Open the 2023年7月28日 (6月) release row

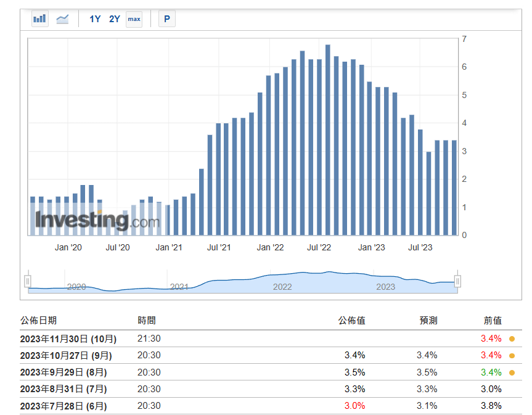[x=63, y=406]
